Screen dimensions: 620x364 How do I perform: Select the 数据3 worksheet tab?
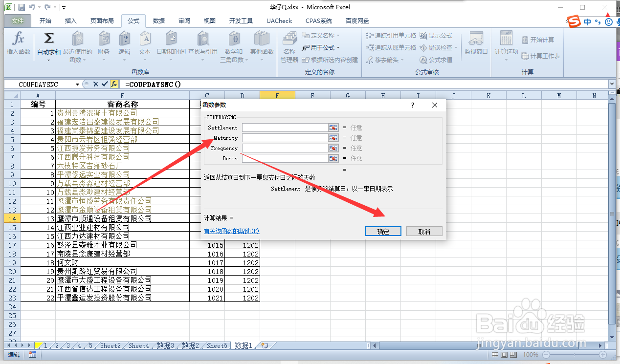165,345
